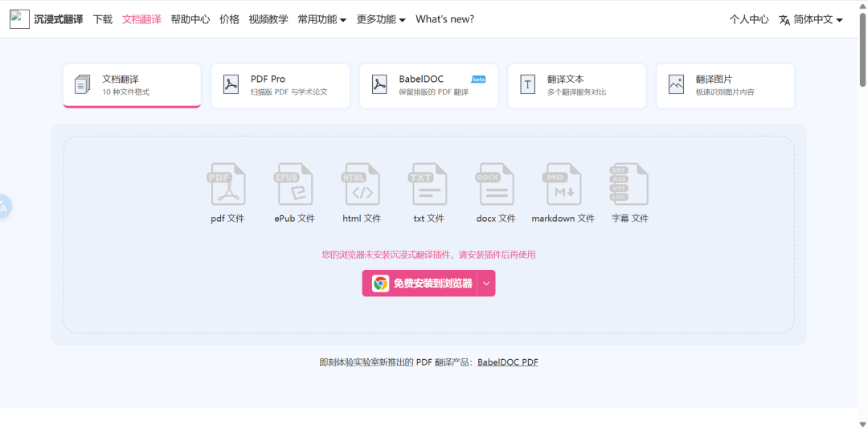868x429 pixels.
Task: Expand arrow beside the install browser button
Action: click(x=486, y=284)
